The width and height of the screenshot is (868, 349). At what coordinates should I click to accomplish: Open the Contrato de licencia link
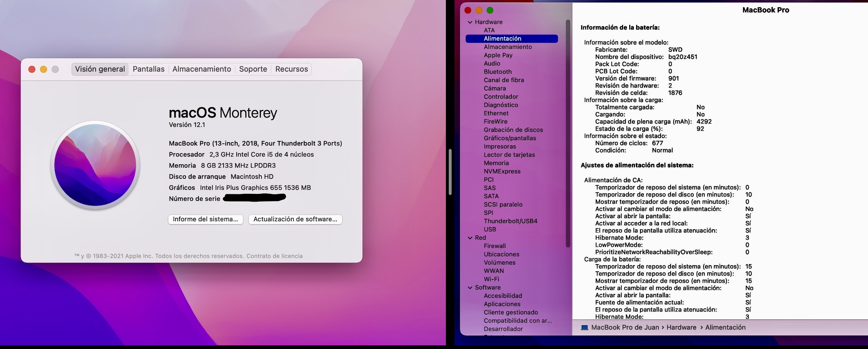[274, 256]
